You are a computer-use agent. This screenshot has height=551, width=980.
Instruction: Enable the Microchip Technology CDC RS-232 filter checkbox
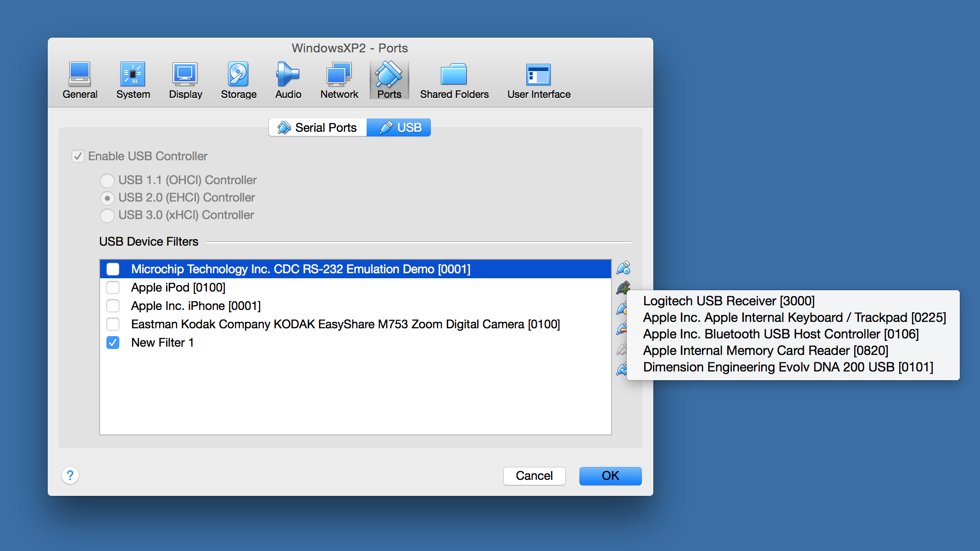tap(113, 269)
